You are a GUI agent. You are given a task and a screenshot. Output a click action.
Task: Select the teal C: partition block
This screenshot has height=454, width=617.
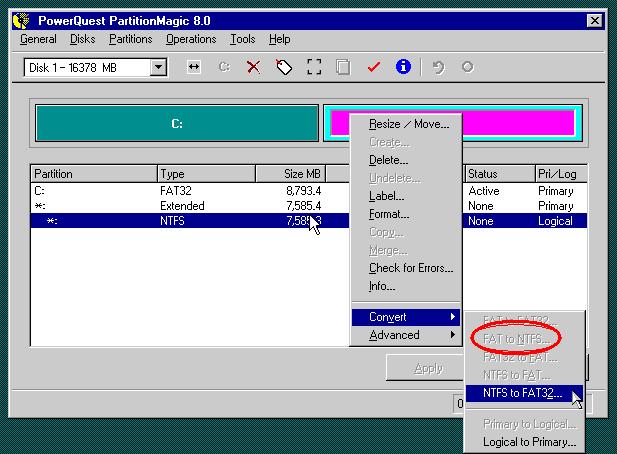177,124
